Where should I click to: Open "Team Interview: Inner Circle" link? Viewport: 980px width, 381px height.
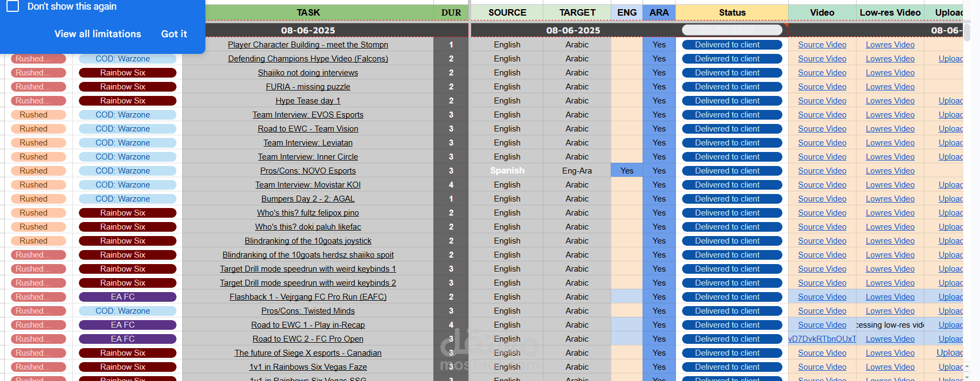tap(308, 157)
